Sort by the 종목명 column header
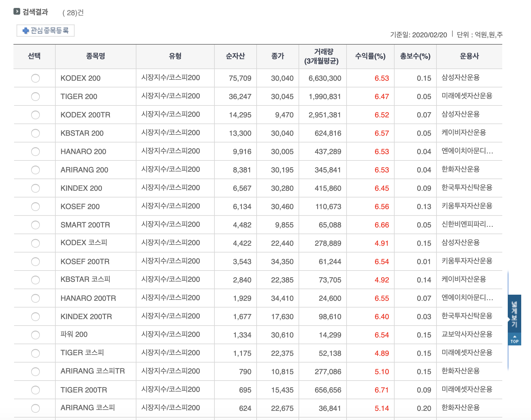The width and height of the screenshot is (531, 420). (x=95, y=56)
